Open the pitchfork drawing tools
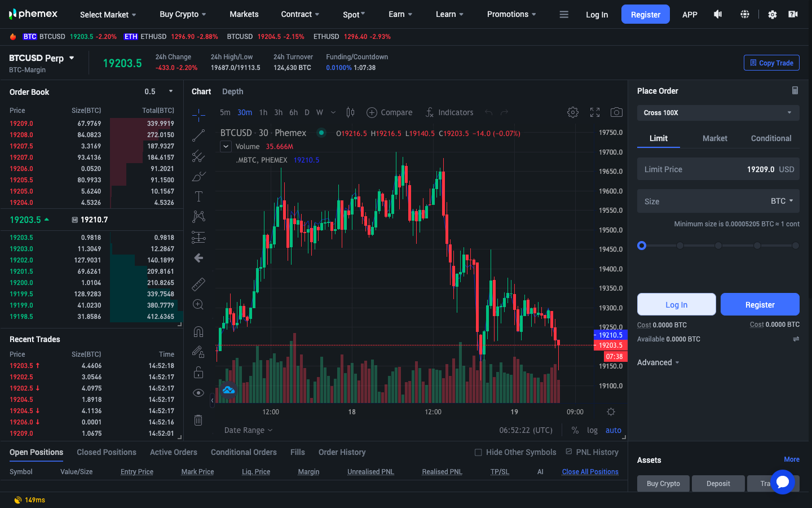 (x=198, y=156)
